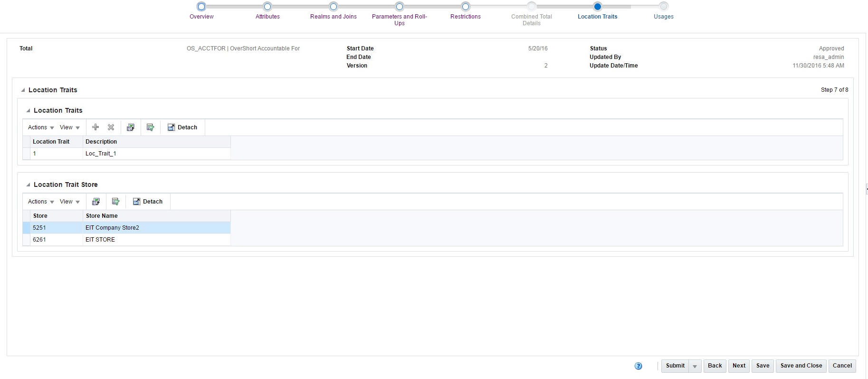Go to the Overview step
This screenshot has width=868, height=379.
(x=201, y=17)
